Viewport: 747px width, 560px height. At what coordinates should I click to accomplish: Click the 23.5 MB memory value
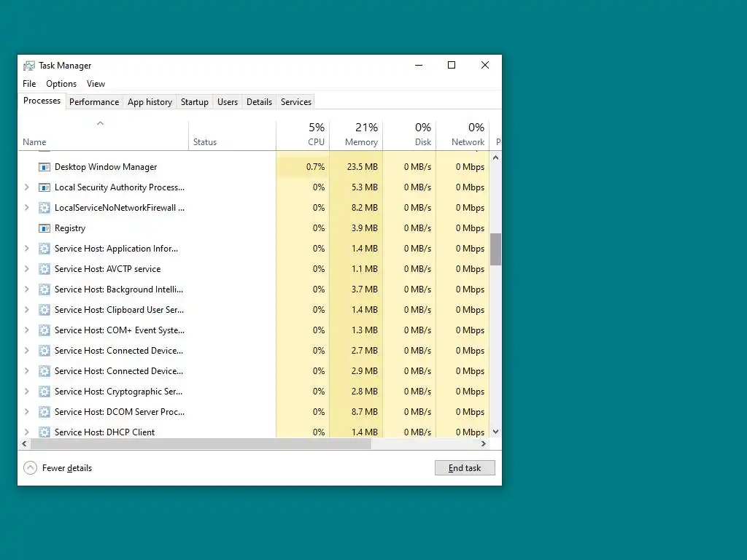(363, 167)
